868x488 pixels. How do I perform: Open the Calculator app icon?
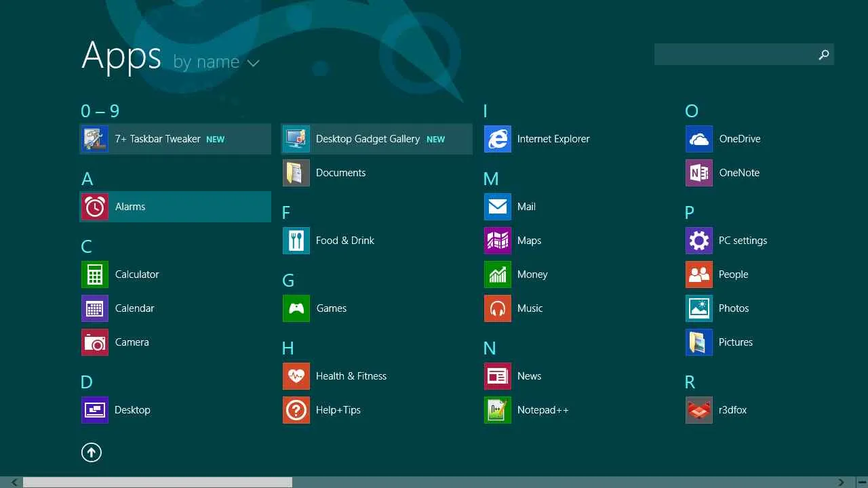[x=95, y=274]
